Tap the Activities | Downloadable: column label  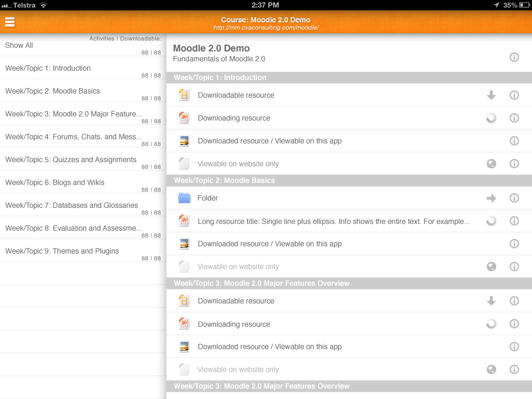pyautogui.click(x=125, y=38)
